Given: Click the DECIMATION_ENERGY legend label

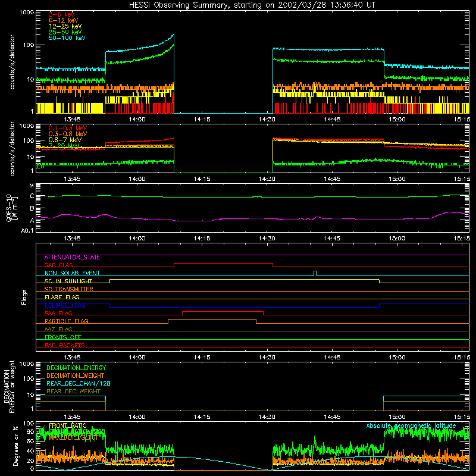Looking at the screenshot, I should 76,368.
